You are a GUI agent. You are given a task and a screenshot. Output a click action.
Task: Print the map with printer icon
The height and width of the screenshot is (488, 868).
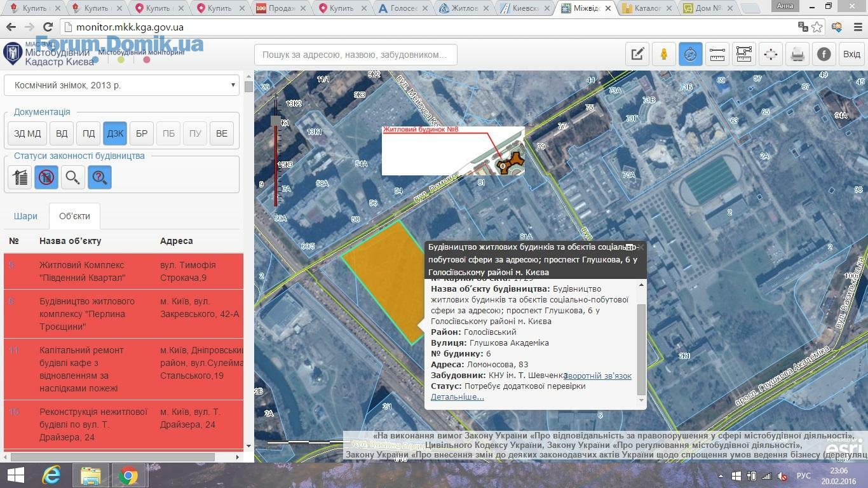tap(797, 55)
